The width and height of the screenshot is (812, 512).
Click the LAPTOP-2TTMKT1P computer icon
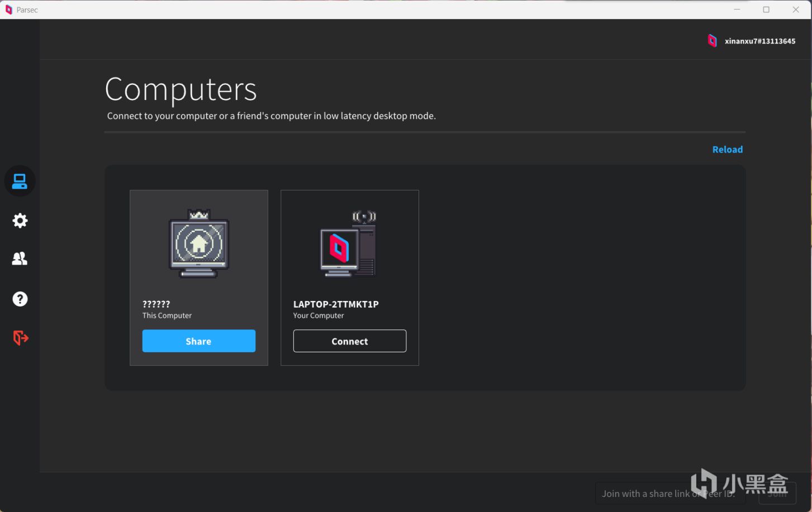[x=349, y=244]
